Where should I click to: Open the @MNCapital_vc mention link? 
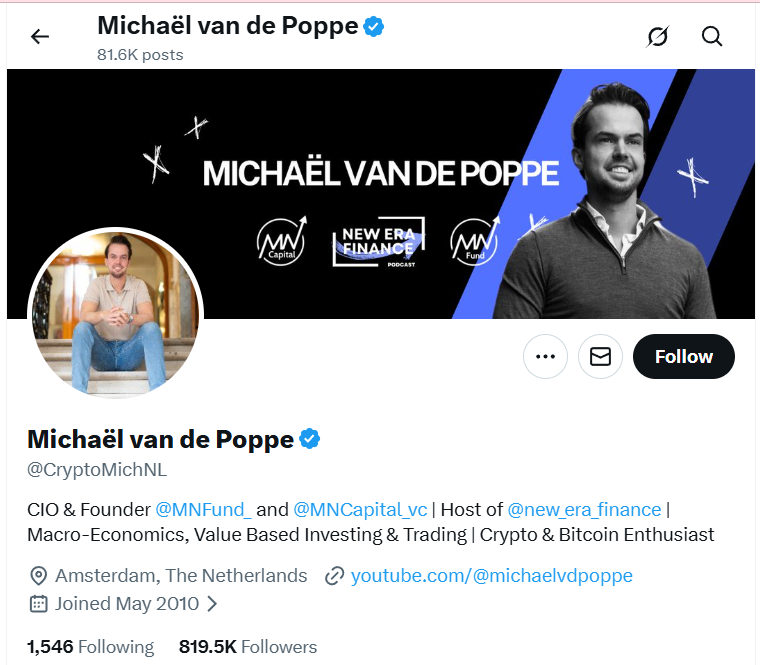[360, 509]
